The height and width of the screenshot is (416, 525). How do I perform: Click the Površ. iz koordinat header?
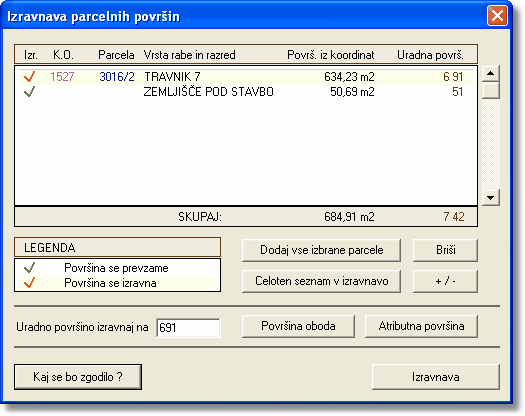pyautogui.click(x=330, y=55)
